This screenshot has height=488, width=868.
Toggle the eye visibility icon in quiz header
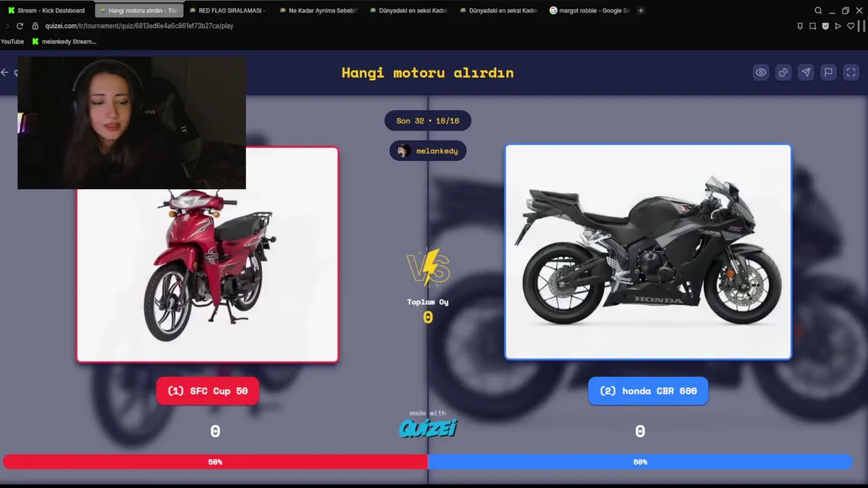pyautogui.click(x=761, y=73)
